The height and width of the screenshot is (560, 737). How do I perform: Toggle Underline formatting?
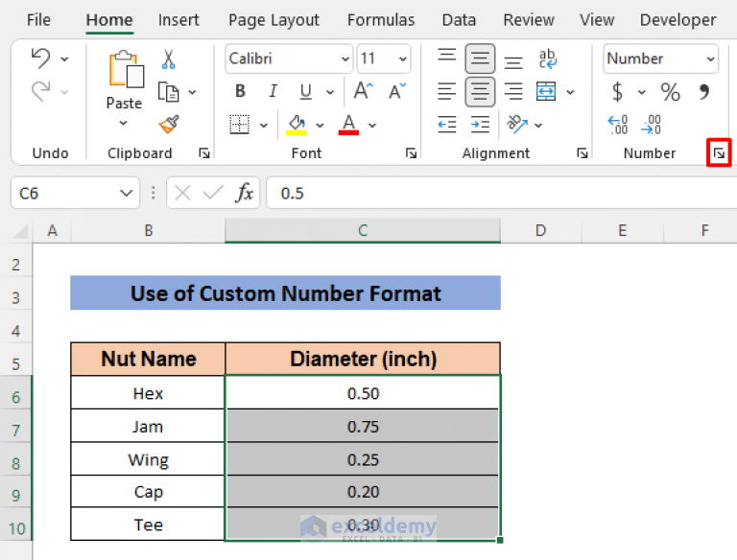click(306, 91)
